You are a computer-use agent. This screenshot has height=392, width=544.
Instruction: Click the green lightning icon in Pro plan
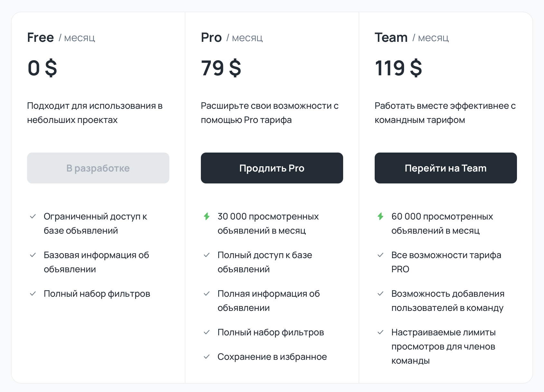pyautogui.click(x=207, y=216)
